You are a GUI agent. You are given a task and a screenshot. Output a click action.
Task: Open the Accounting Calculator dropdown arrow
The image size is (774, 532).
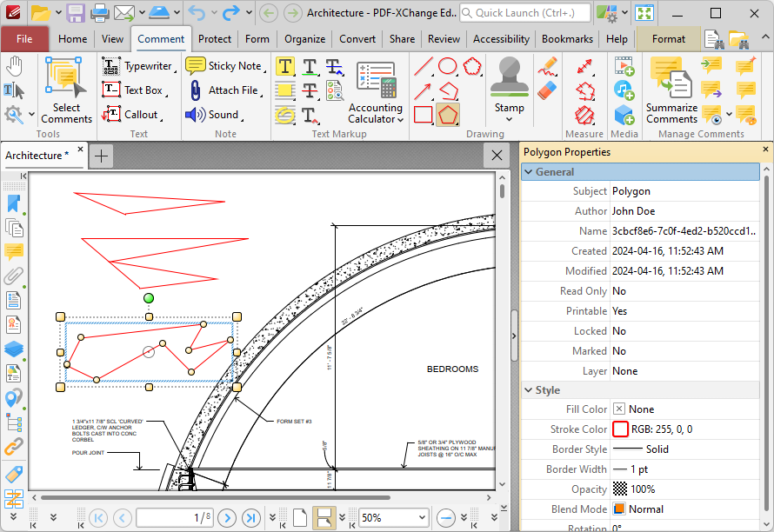click(400, 120)
